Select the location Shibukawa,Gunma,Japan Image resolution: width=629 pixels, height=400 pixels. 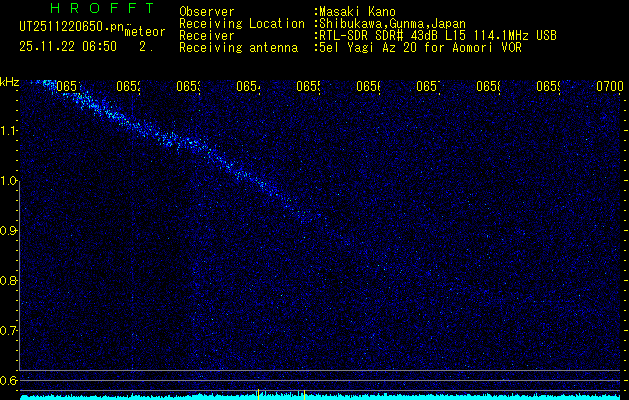click(x=392, y=24)
